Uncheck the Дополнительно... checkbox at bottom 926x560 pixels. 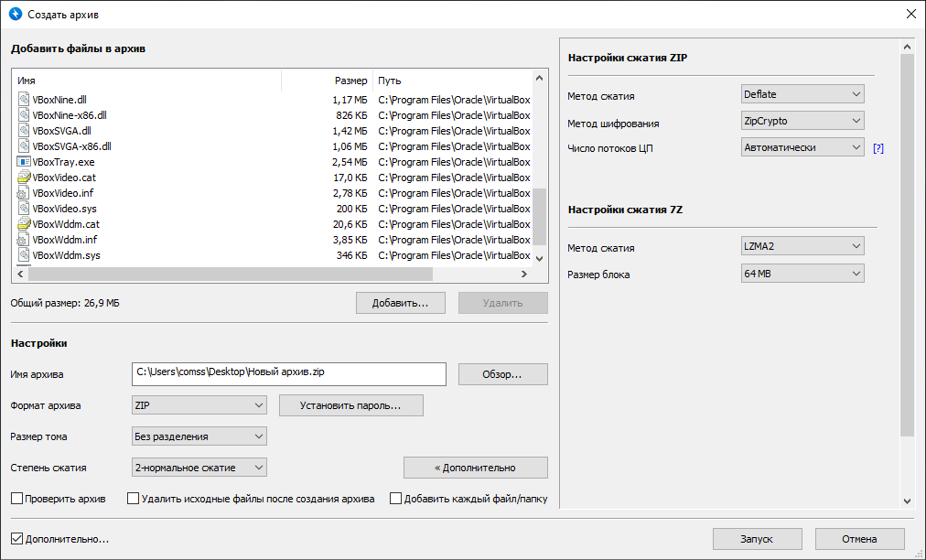click(16, 539)
